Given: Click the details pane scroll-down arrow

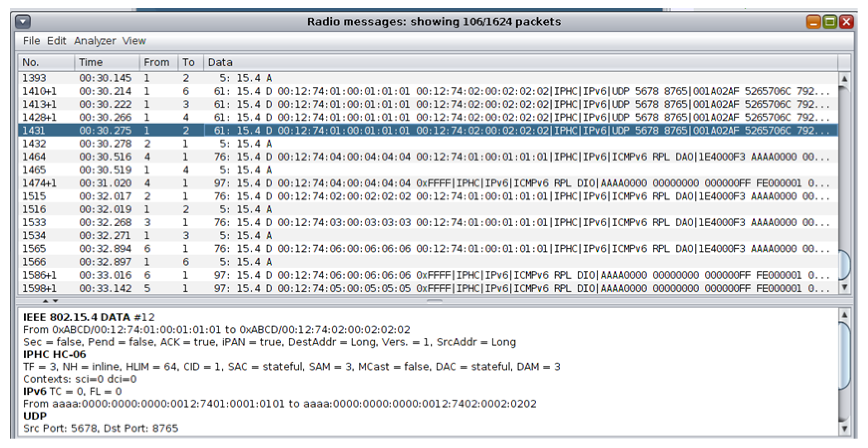Looking at the screenshot, I should [x=844, y=429].
